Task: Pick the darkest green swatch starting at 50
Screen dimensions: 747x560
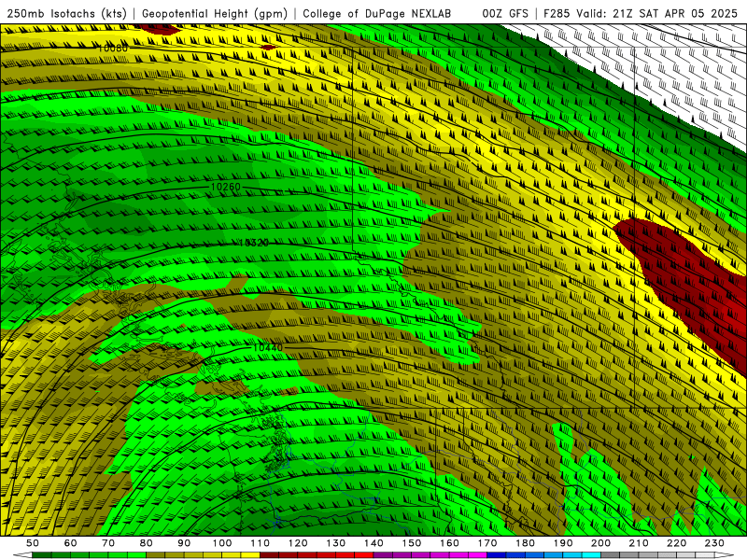Action: click(41, 555)
